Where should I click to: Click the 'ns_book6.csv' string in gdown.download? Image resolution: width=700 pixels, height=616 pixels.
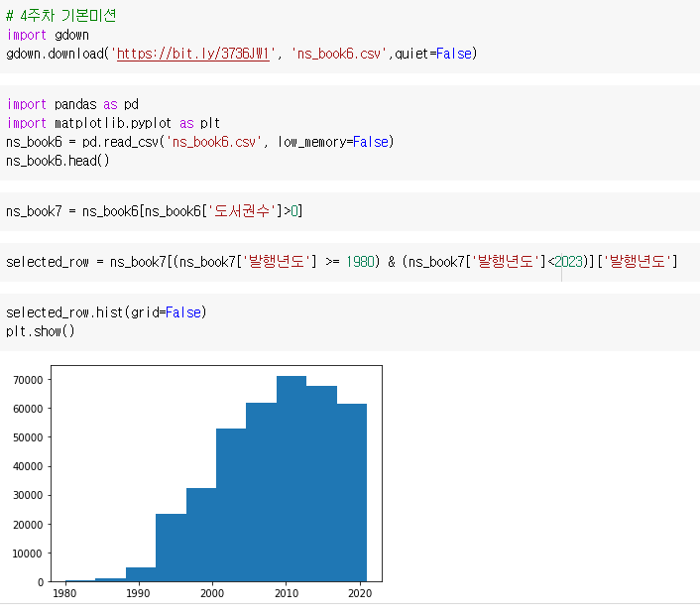(338, 54)
